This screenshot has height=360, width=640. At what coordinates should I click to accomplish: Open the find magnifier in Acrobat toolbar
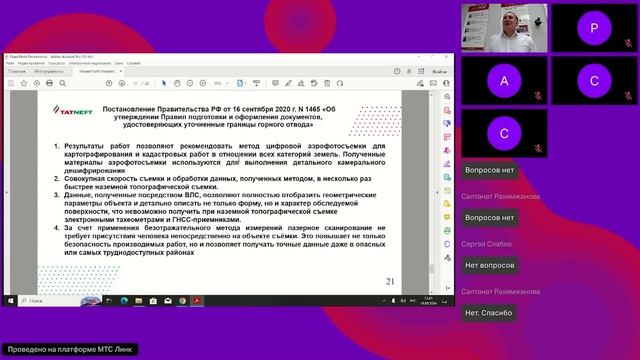click(62, 83)
